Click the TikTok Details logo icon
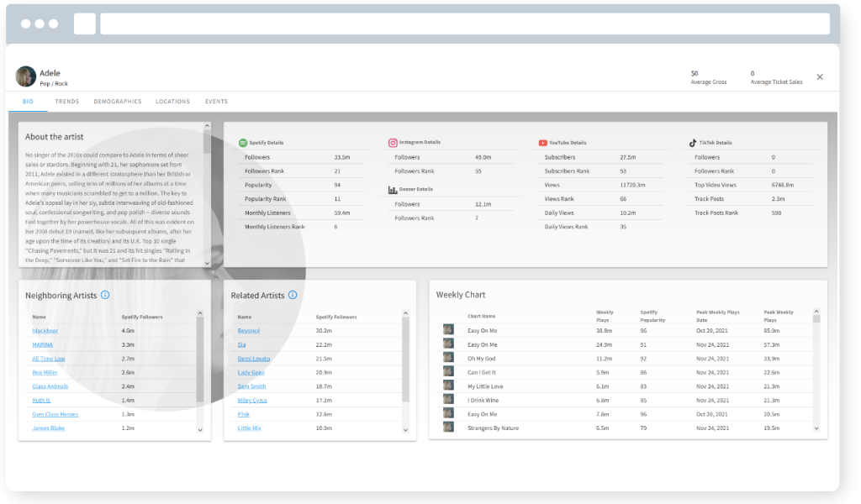This screenshot has height=504, width=861. tap(692, 143)
